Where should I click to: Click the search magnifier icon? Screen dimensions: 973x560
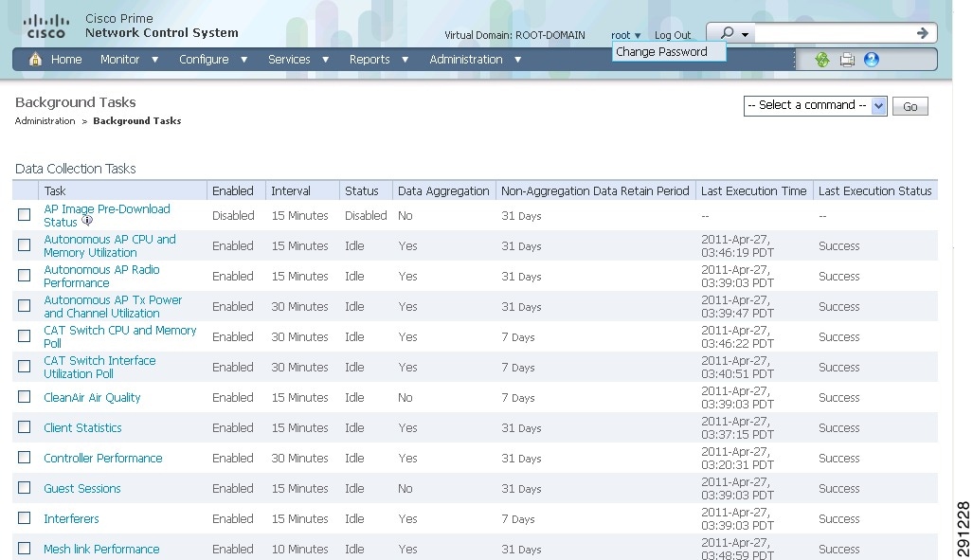click(x=728, y=33)
